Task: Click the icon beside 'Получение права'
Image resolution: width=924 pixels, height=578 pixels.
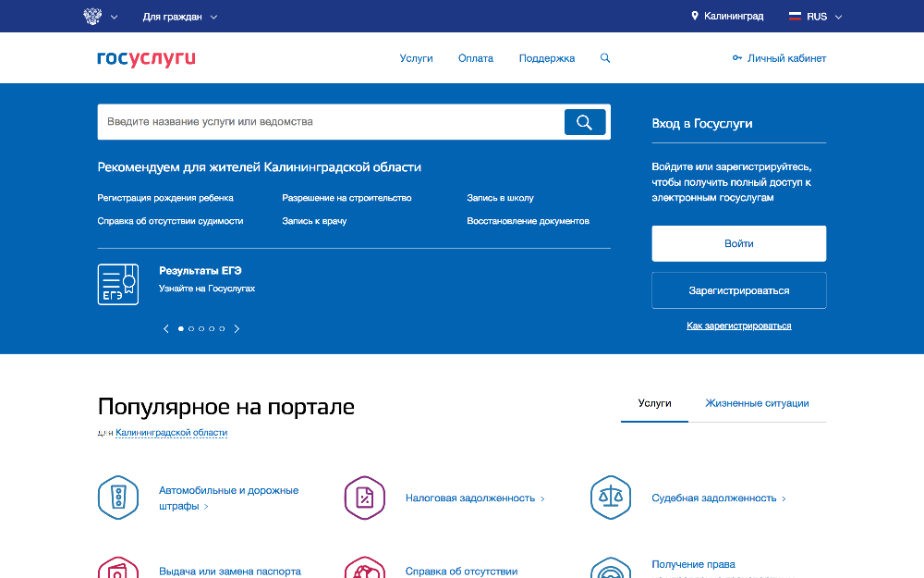Action: tap(611, 568)
